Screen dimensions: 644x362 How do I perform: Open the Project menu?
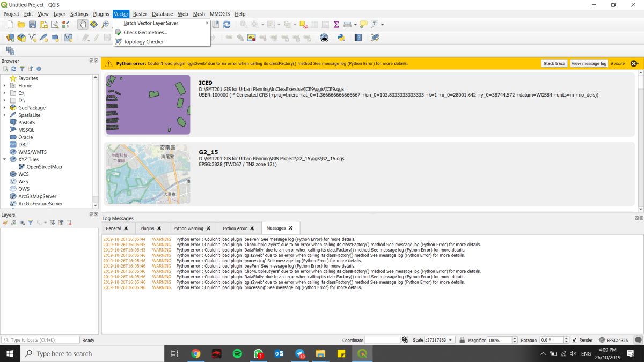[x=11, y=14]
